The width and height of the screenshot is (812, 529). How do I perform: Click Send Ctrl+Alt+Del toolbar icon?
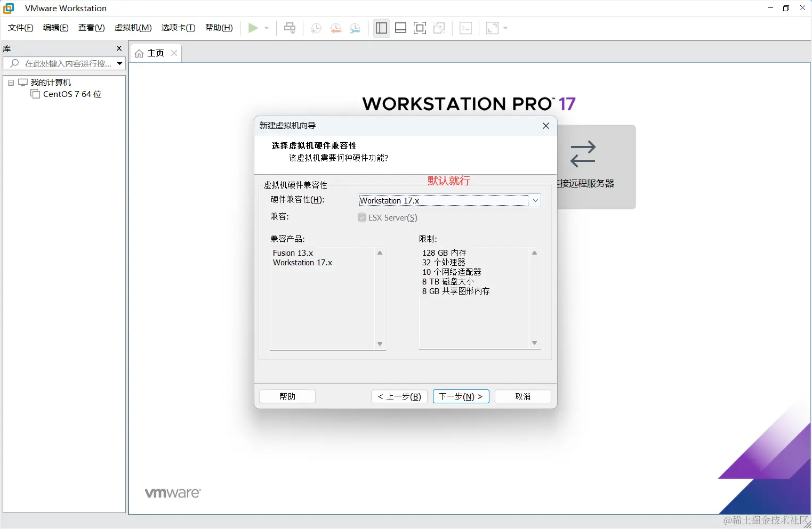290,28
